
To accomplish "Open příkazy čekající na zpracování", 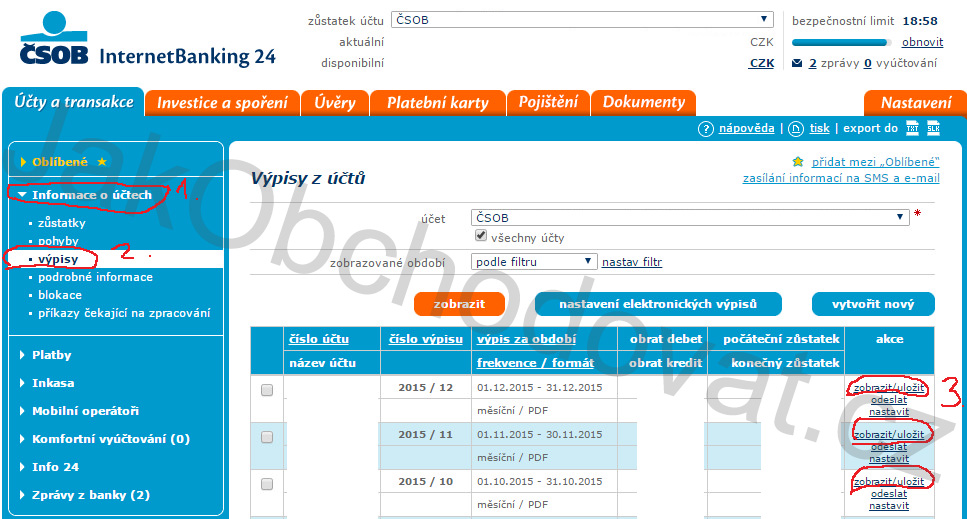I will tap(124, 313).
